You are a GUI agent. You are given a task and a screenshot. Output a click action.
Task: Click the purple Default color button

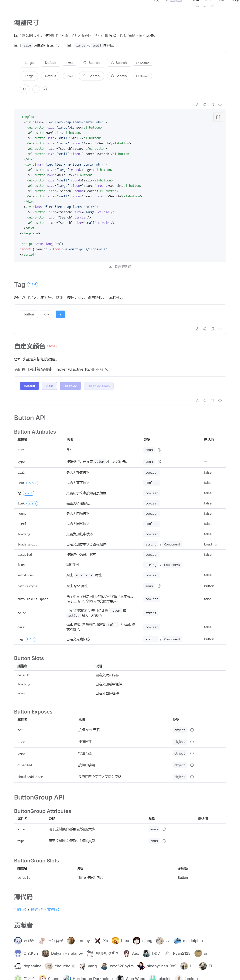[x=29, y=386]
